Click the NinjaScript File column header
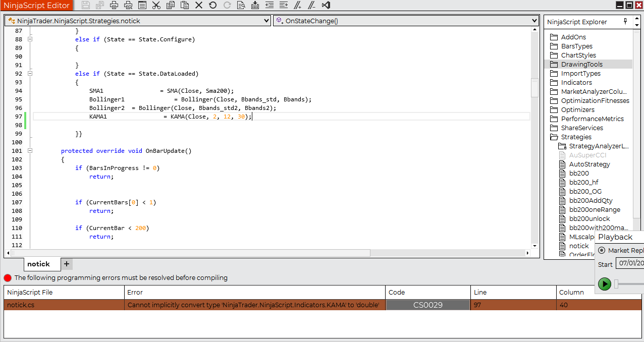Image resolution: width=644 pixels, height=342 pixels. pos(64,293)
